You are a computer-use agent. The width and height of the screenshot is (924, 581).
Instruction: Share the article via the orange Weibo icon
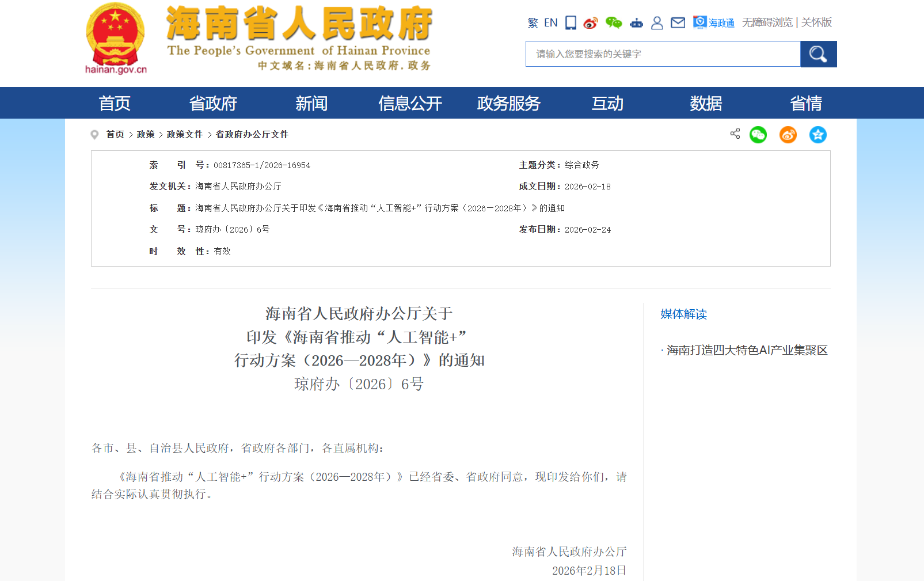[x=788, y=135]
